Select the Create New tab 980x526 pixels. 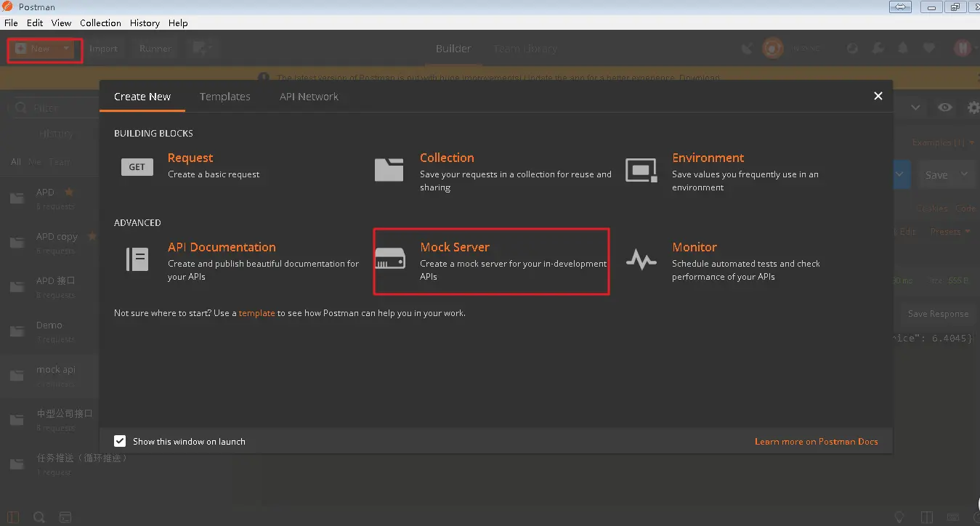pos(142,97)
